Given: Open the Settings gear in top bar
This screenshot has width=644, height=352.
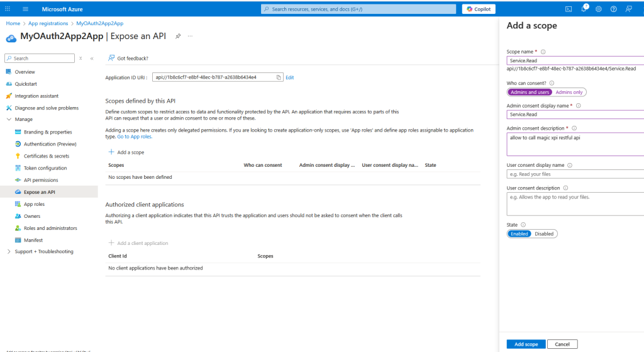Looking at the screenshot, I should [x=599, y=9].
